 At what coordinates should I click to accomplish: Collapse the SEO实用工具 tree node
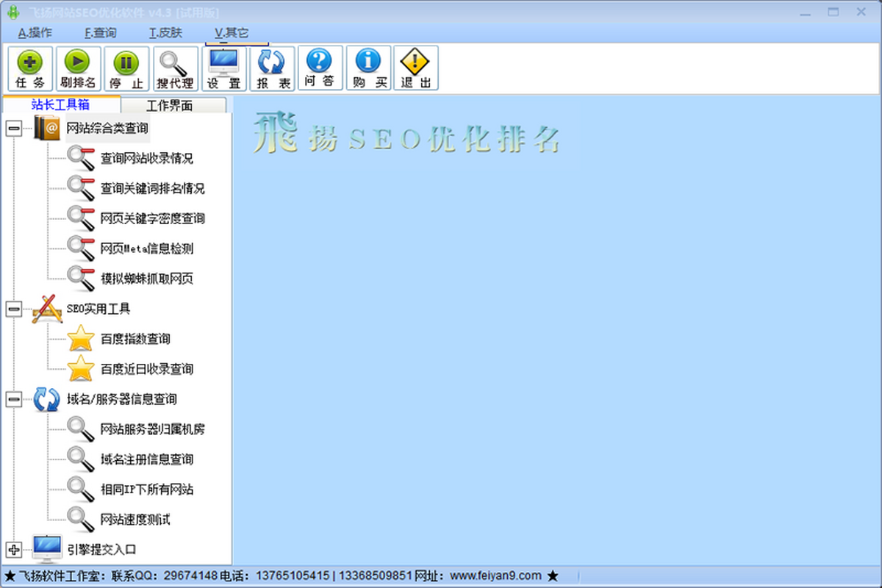tap(13, 309)
